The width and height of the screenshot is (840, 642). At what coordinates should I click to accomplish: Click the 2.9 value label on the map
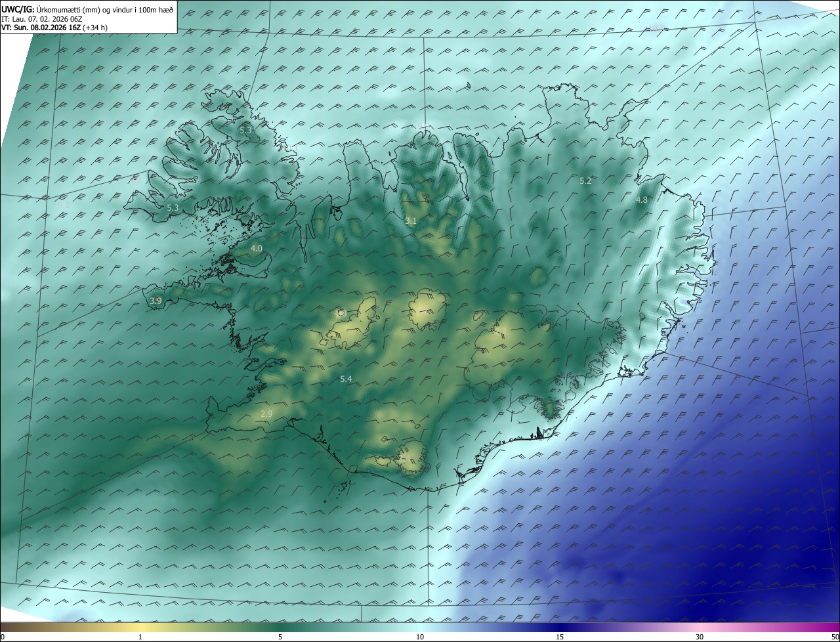pyautogui.click(x=266, y=414)
